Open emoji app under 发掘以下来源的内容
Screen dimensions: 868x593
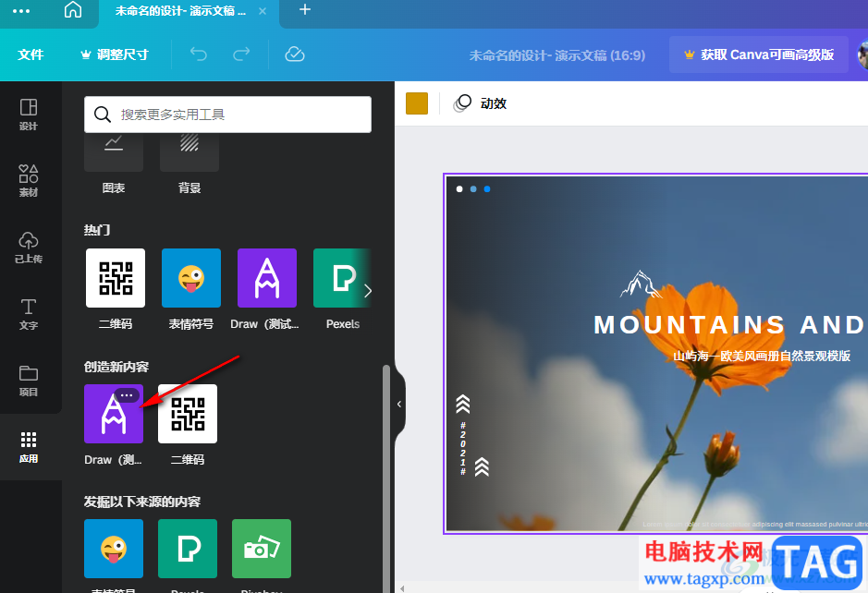[114, 549]
